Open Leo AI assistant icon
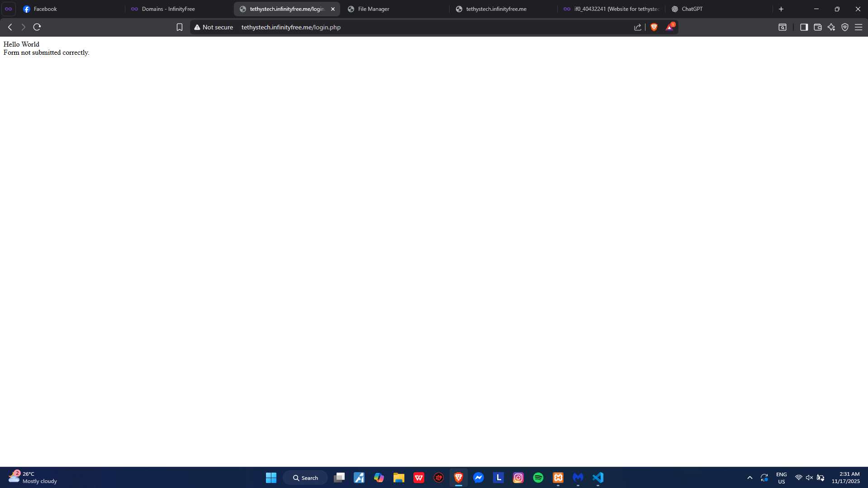The width and height of the screenshot is (868, 488). [x=831, y=27]
